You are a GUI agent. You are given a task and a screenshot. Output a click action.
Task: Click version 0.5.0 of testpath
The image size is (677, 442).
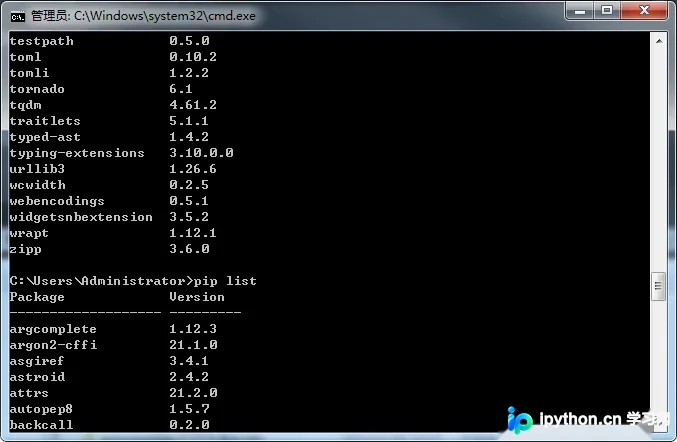tap(189, 41)
